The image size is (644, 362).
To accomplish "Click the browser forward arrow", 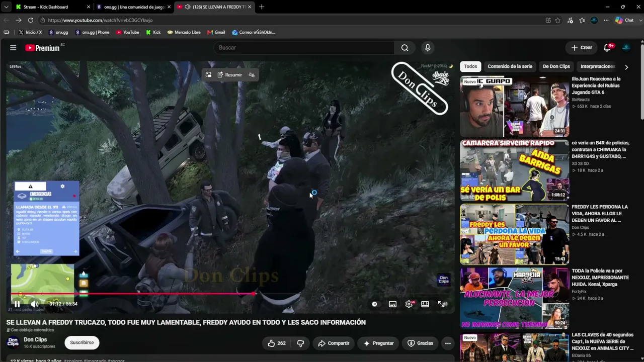I will click(x=19, y=20).
